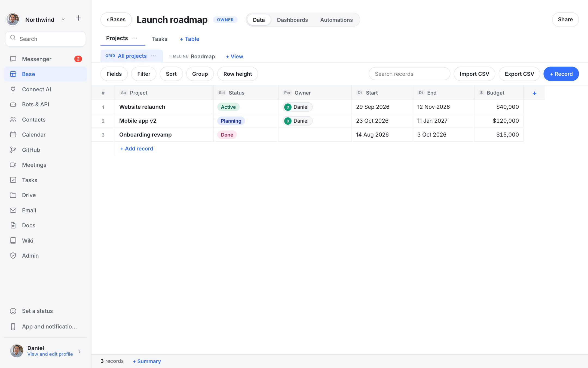Switch to the Roadmap timeline view
588x368 pixels.
click(x=192, y=56)
